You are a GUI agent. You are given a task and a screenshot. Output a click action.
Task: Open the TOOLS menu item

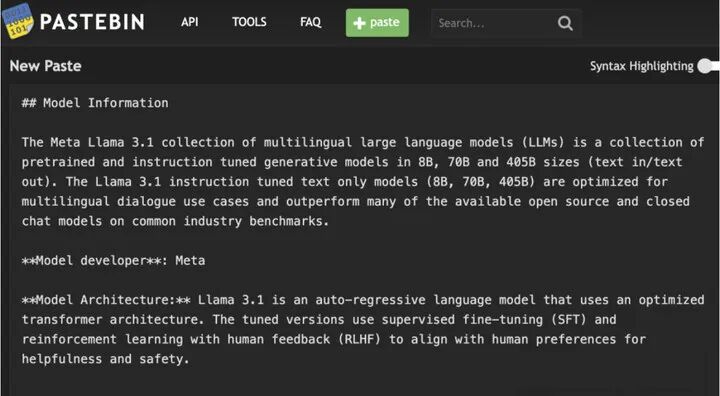click(249, 22)
